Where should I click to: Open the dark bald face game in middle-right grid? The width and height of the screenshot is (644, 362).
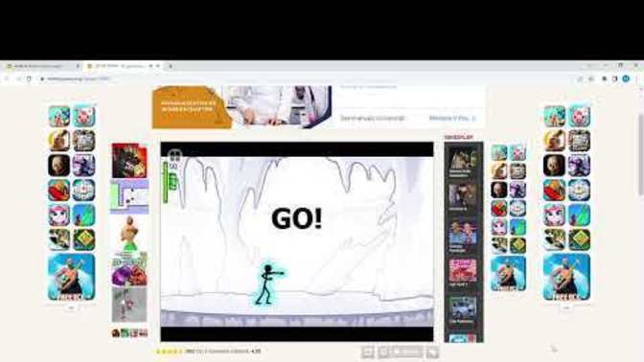[499, 190]
